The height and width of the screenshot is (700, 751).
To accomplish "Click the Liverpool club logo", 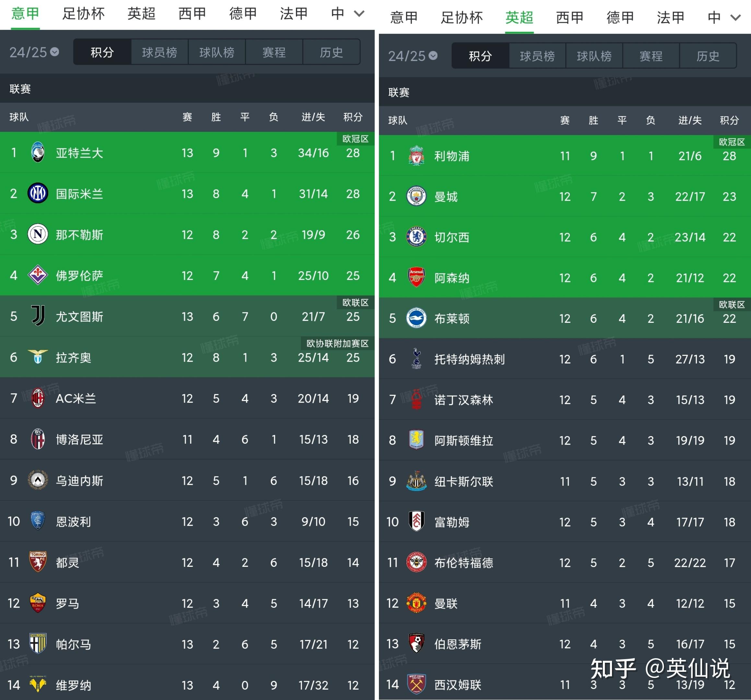I will click(x=416, y=155).
